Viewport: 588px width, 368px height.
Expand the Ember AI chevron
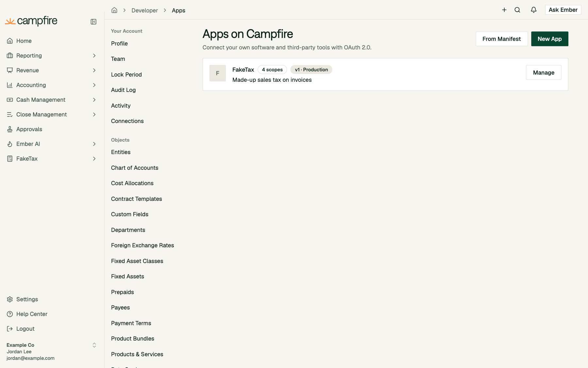click(94, 144)
